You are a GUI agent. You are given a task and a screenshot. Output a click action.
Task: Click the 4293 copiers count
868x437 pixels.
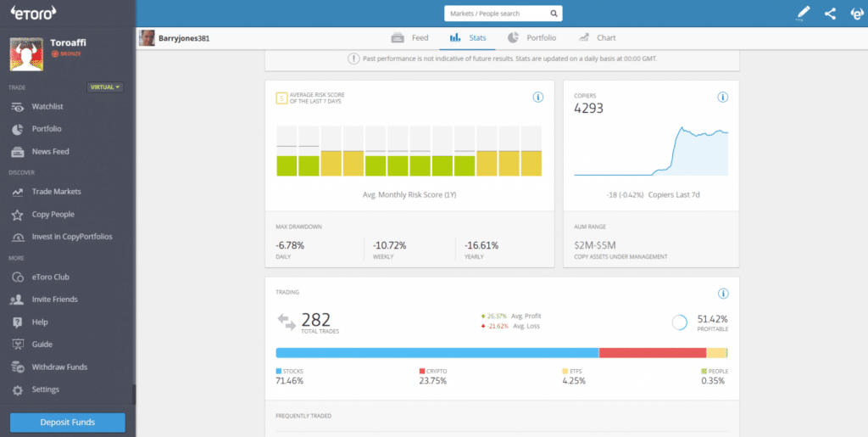588,109
